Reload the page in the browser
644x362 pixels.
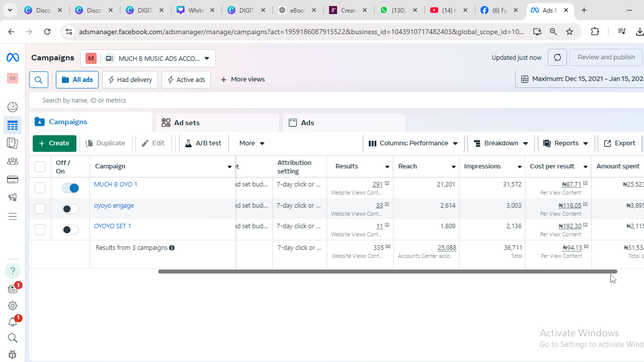(x=47, y=32)
